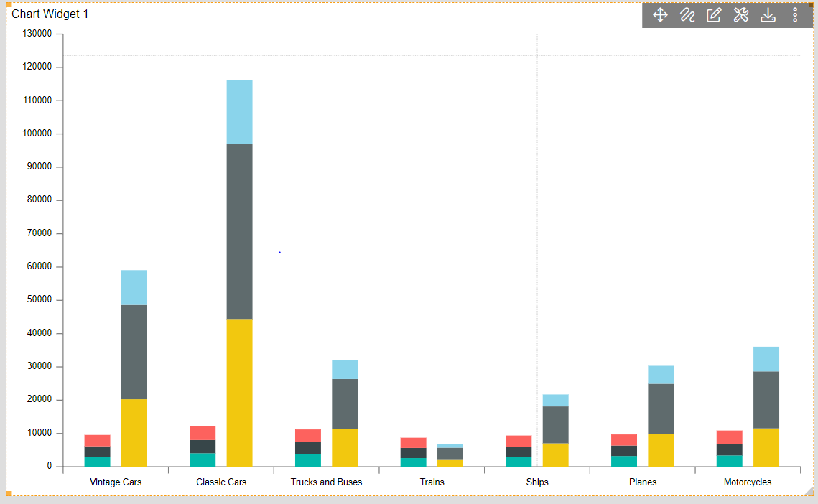Open the wrench and screwdriver tools icon
Viewport: 818px width, 504px height.
point(740,14)
